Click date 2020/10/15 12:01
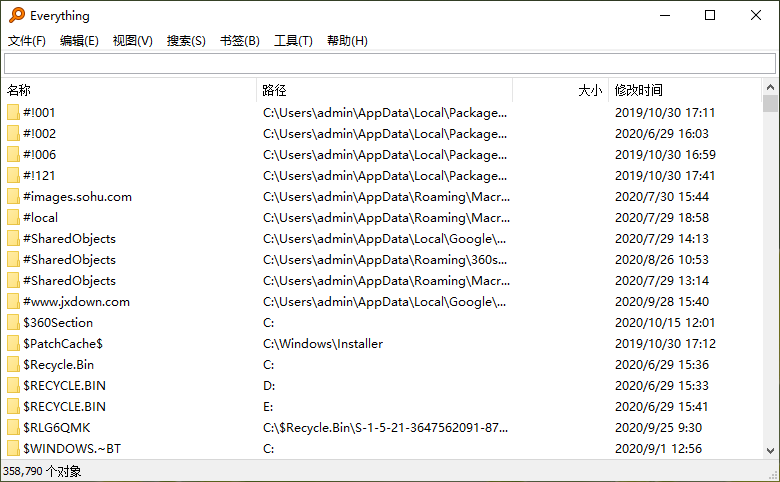Screen dimensions: 780x482 tap(665, 323)
